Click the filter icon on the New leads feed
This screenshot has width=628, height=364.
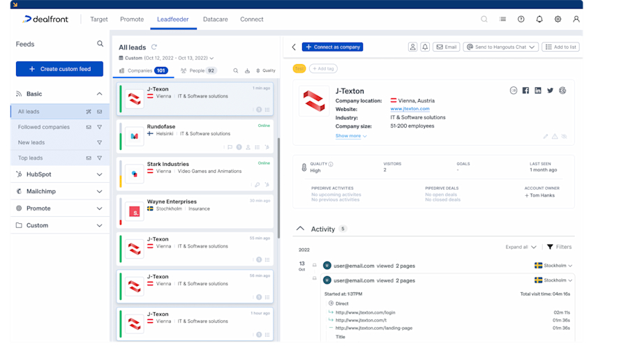coord(99,142)
